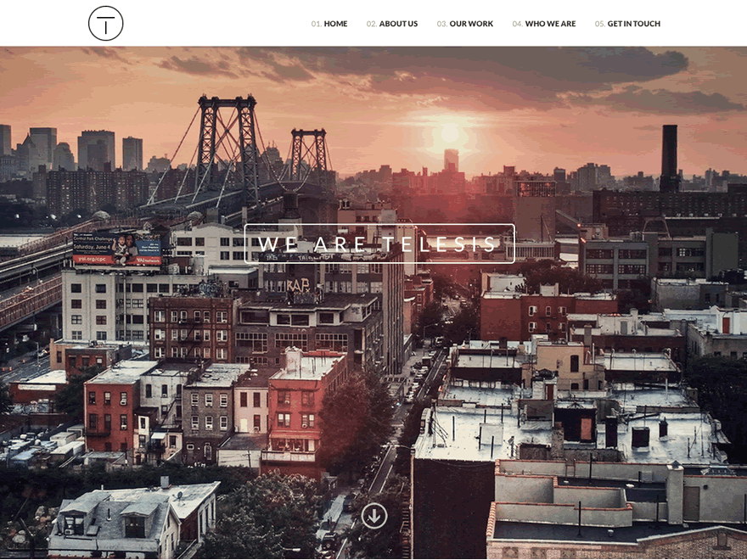Click the circular T logo icon

[106, 24]
